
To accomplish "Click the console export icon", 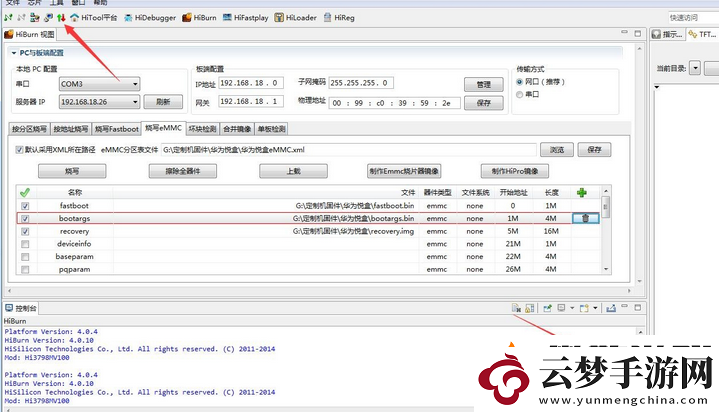I will pos(611,308).
